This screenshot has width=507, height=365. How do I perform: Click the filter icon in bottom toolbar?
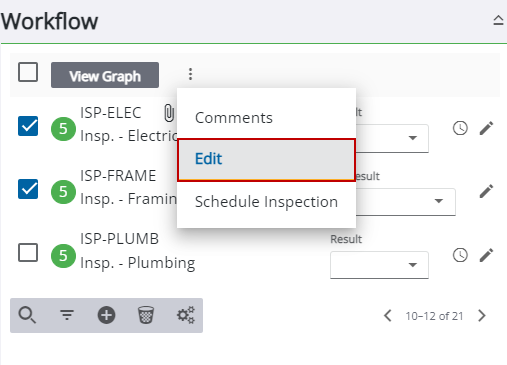click(x=67, y=315)
